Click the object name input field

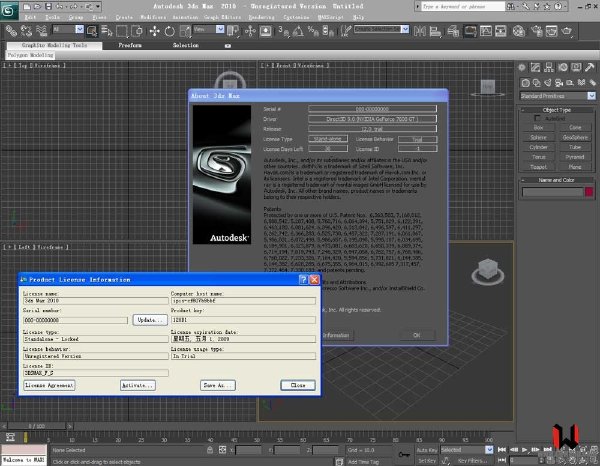pyautogui.click(x=553, y=192)
